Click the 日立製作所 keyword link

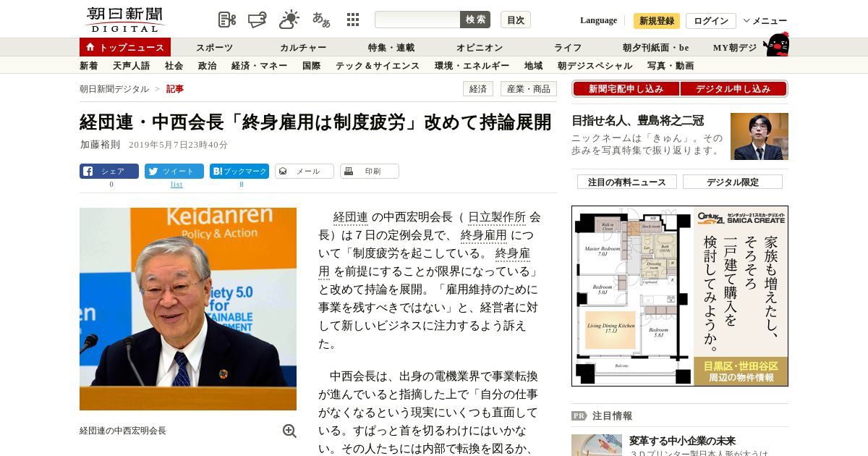tap(497, 217)
